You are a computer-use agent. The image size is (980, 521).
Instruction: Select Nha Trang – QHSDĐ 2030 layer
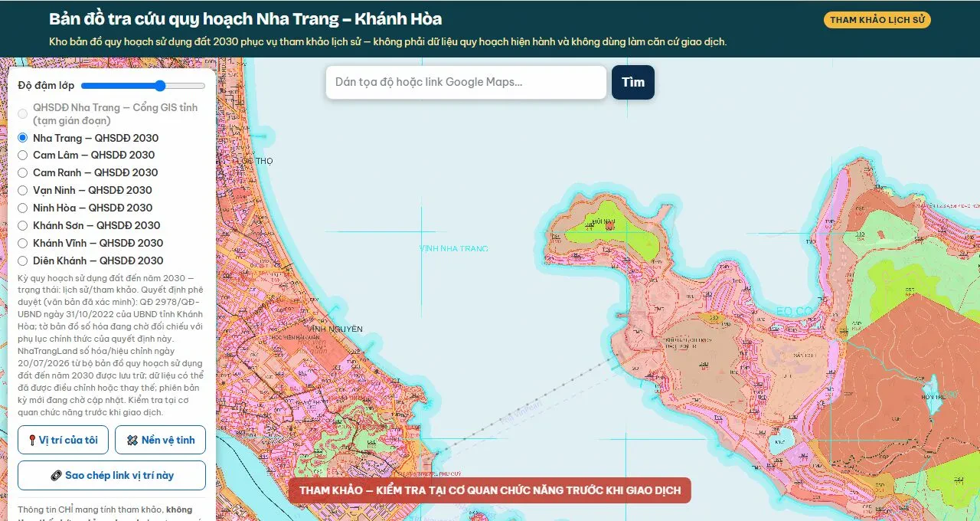(x=23, y=138)
